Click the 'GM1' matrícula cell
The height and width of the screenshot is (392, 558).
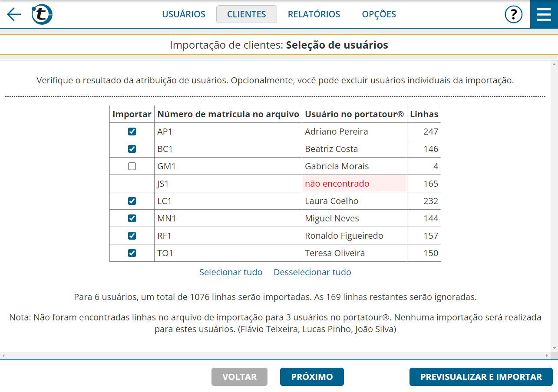[x=228, y=166]
